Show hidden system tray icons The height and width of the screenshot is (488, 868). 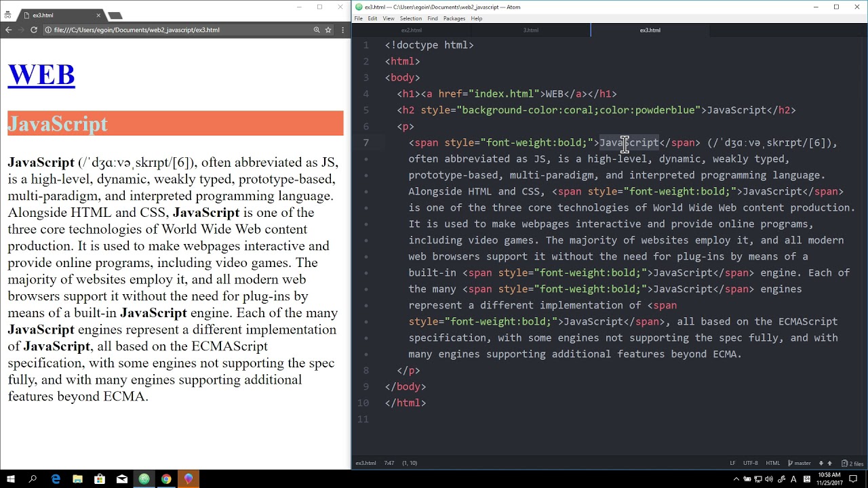tap(736, 479)
